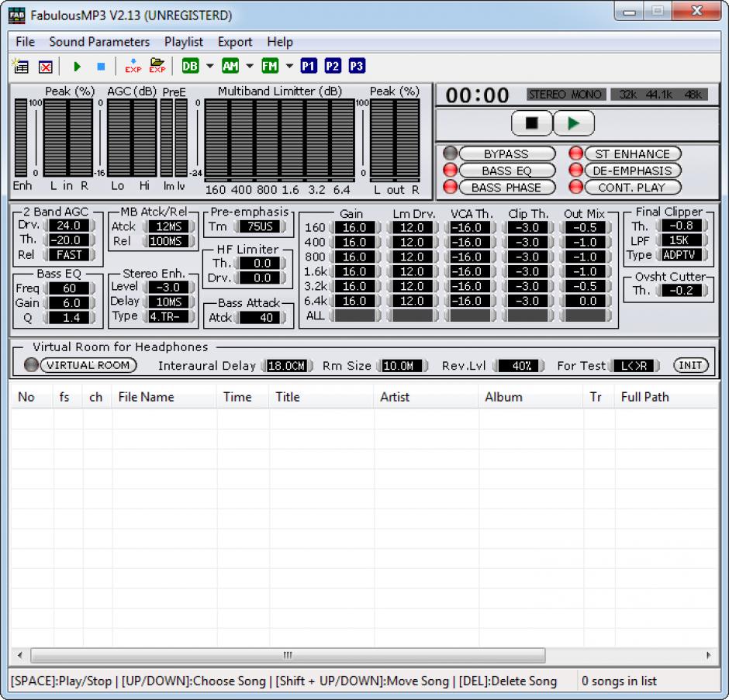Click the Final Clipper LPF 15K value
This screenshot has width=729, height=700.
coord(682,240)
